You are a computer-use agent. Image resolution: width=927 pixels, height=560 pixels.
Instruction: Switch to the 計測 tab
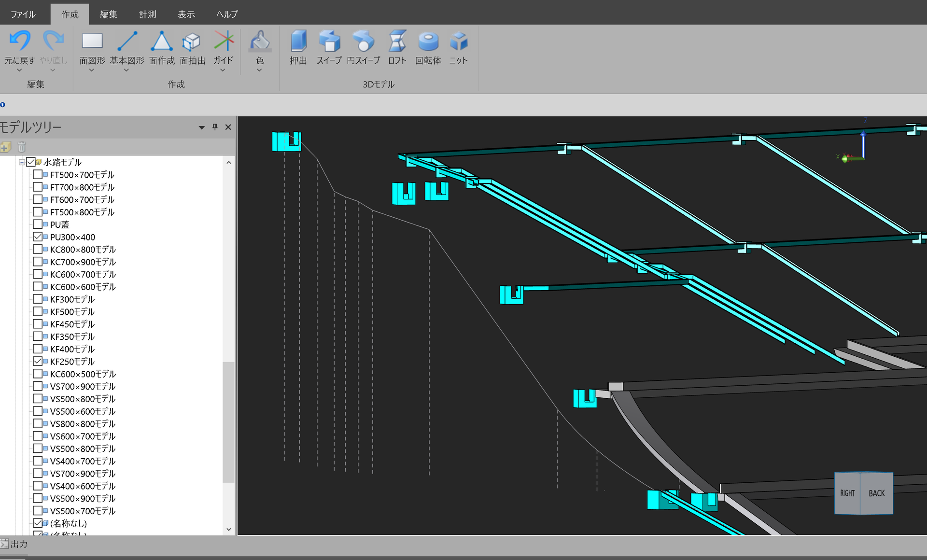[147, 14]
